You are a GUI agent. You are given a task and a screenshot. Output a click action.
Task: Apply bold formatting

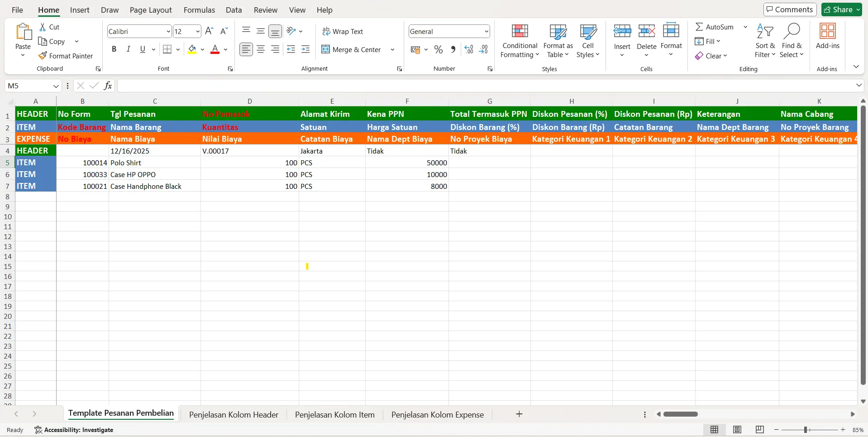click(114, 49)
